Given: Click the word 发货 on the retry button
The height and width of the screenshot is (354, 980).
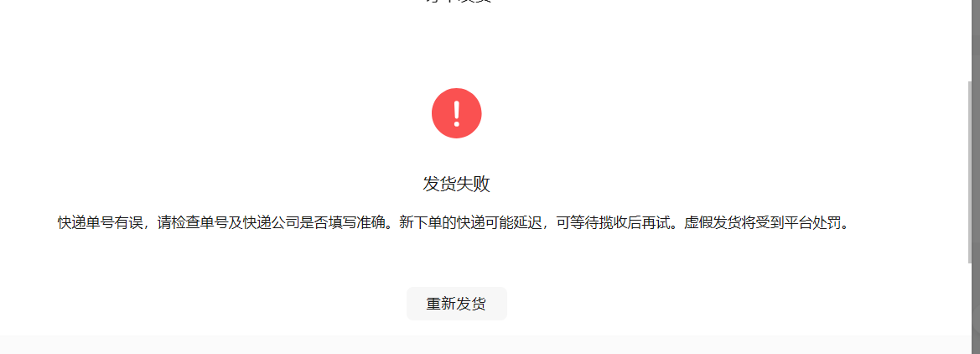Looking at the screenshot, I should (x=471, y=304).
